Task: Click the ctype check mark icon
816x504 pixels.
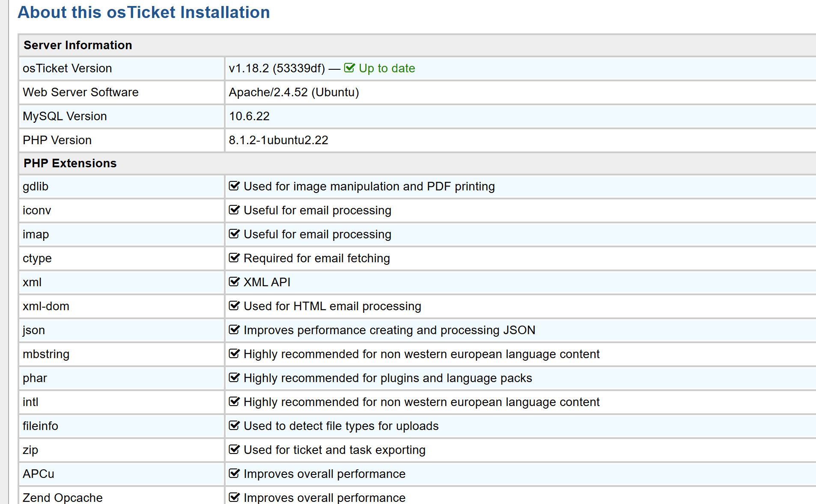Action: (x=234, y=258)
